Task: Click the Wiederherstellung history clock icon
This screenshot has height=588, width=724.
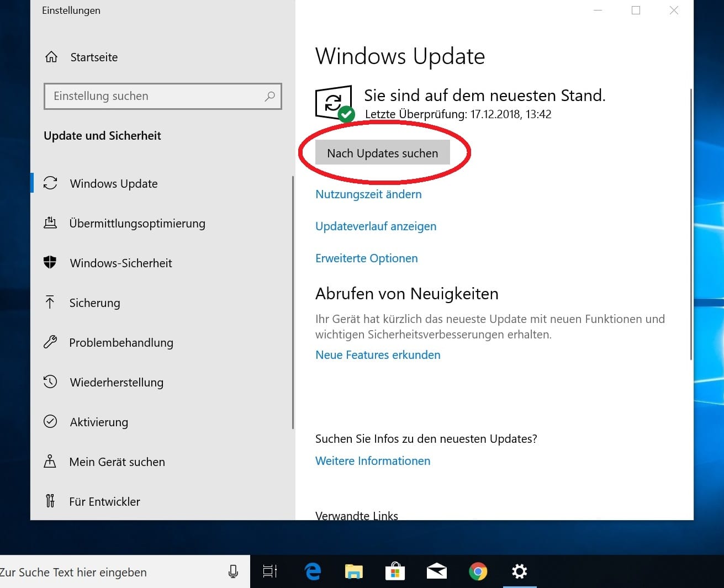Action: (x=50, y=382)
